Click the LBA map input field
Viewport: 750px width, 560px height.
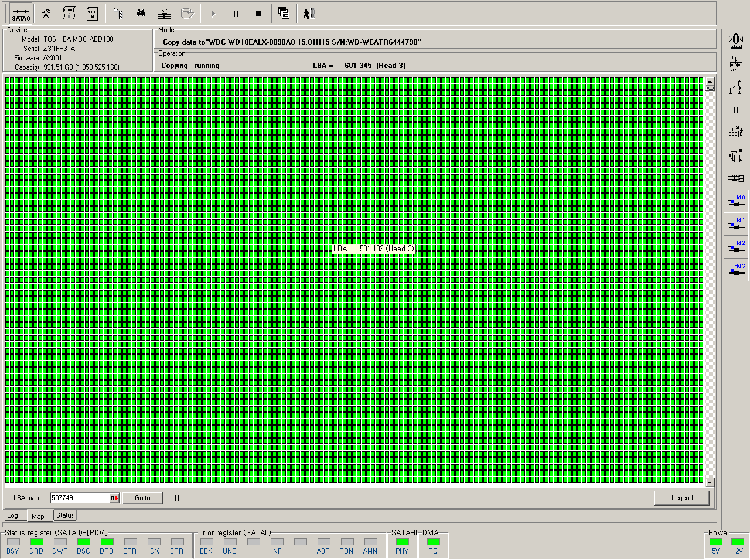(80, 498)
